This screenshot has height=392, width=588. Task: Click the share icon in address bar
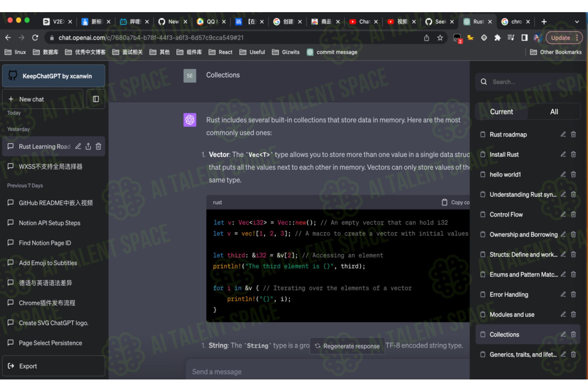pos(426,38)
